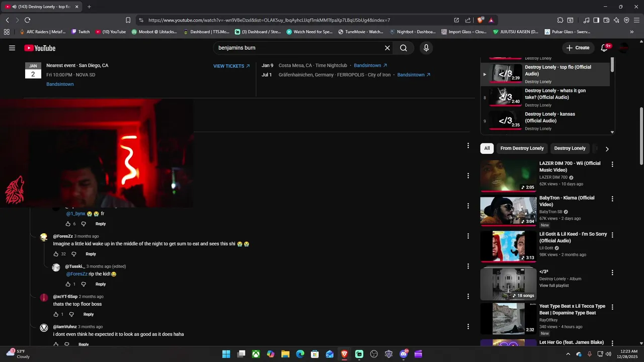Open Nightbot Dashboard bookmark
The width and height of the screenshot is (644, 362).
pyautogui.click(x=412, y=32)
